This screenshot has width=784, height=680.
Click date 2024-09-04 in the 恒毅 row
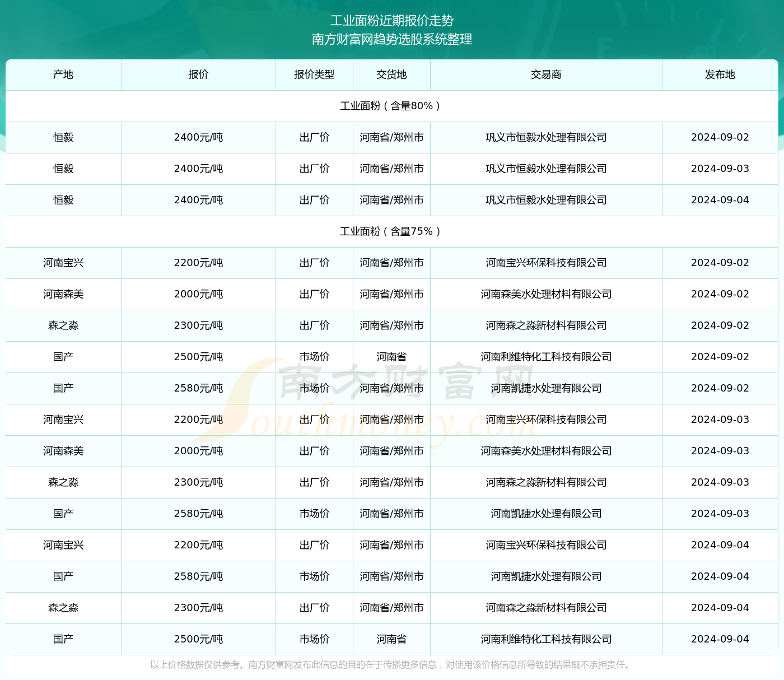point(720,200)
